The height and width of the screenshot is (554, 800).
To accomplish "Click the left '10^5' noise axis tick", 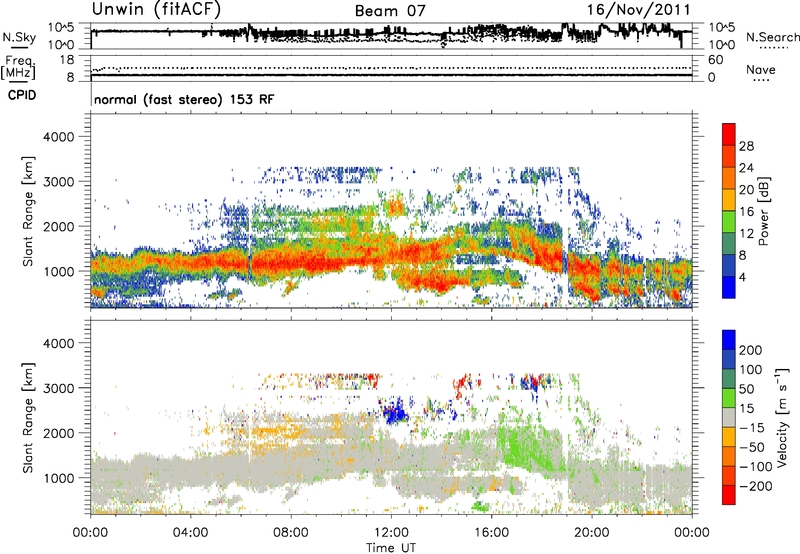I will click(61, 27).
